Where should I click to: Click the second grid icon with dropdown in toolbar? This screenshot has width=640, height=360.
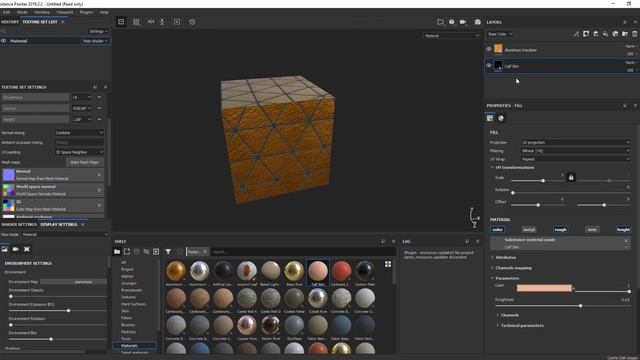136,22
